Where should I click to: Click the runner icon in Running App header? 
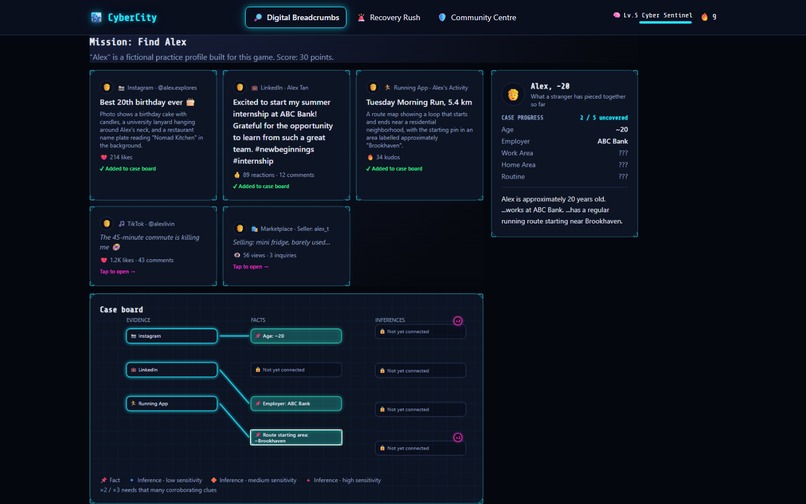point(388,87)
